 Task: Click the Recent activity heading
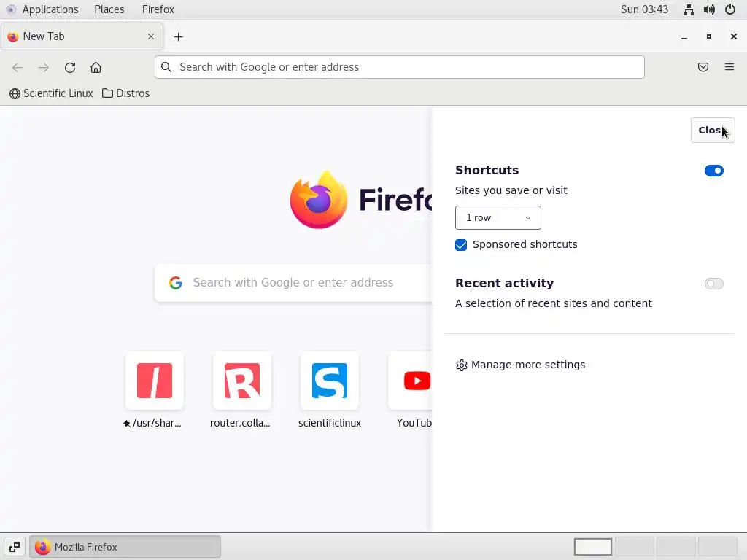pos(505,283)
